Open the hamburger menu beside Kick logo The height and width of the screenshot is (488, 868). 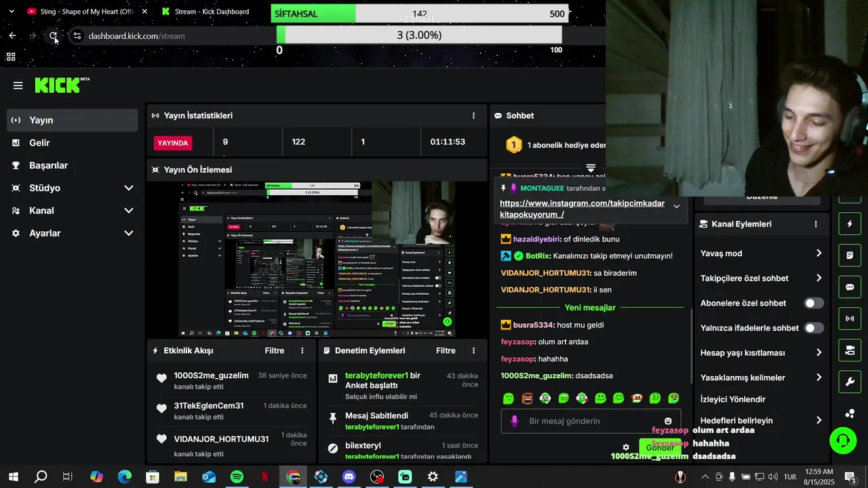point(18,85)
